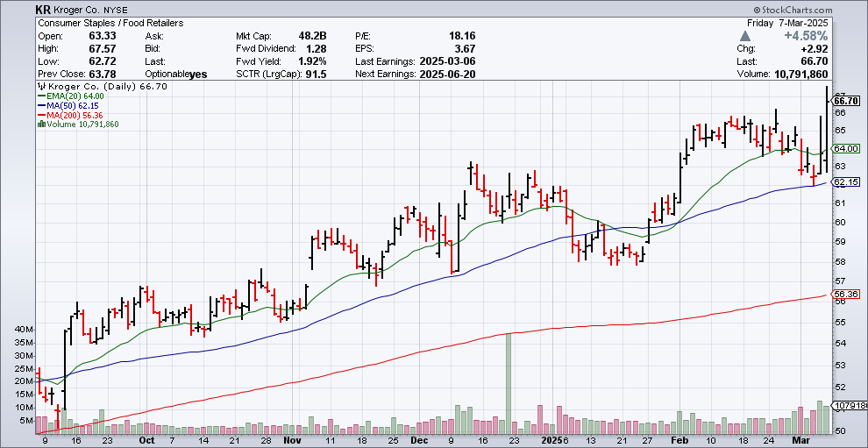The height and width of the screenshot is (448, 868).
Task: Click the header Volume value 10,791,860
Action: (x=800, y=75)
